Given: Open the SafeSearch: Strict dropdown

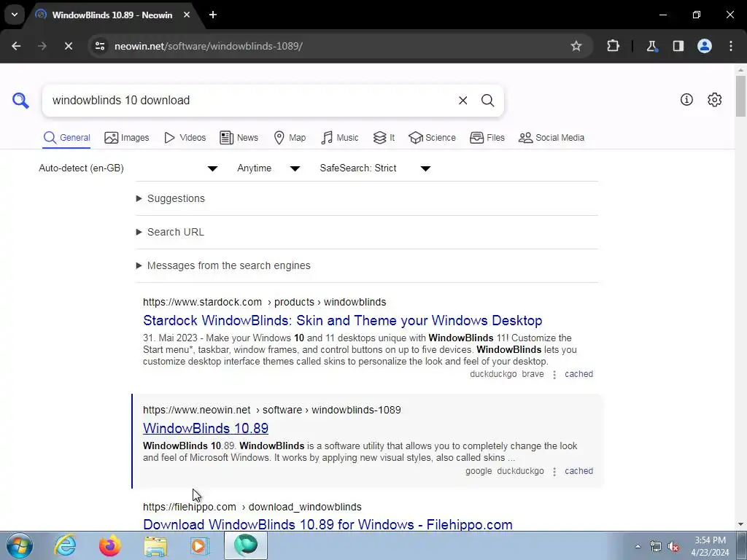Looking at the screenshot, I should click(x=376, y=168).
